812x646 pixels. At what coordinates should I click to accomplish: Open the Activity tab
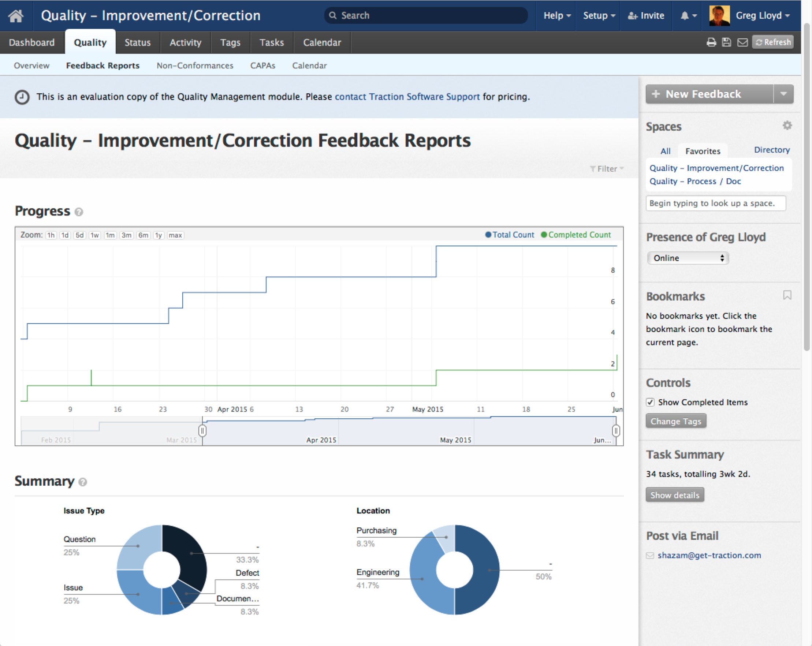[x=185, y=42]
